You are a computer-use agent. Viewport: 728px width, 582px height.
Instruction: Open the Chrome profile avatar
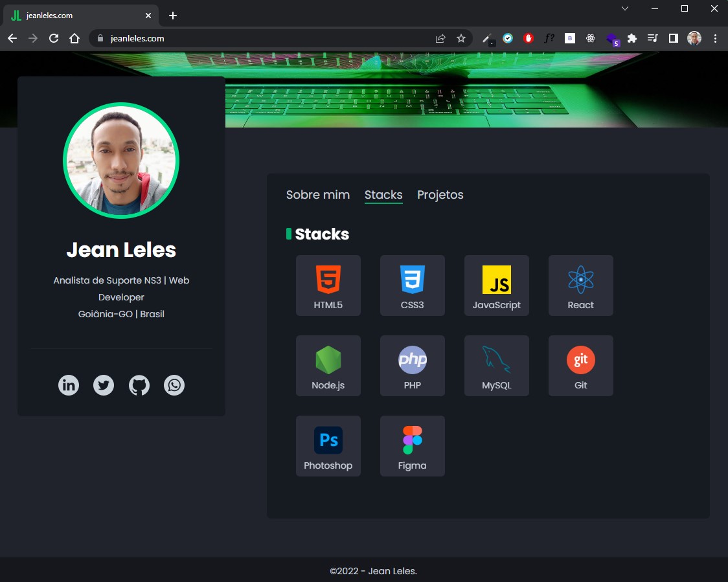[694, 38]
